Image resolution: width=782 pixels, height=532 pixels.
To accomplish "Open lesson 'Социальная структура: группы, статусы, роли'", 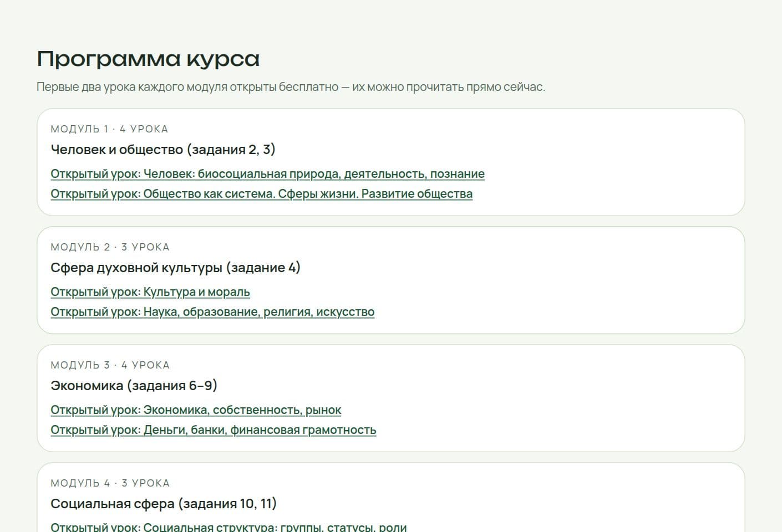I will point(228,527).
